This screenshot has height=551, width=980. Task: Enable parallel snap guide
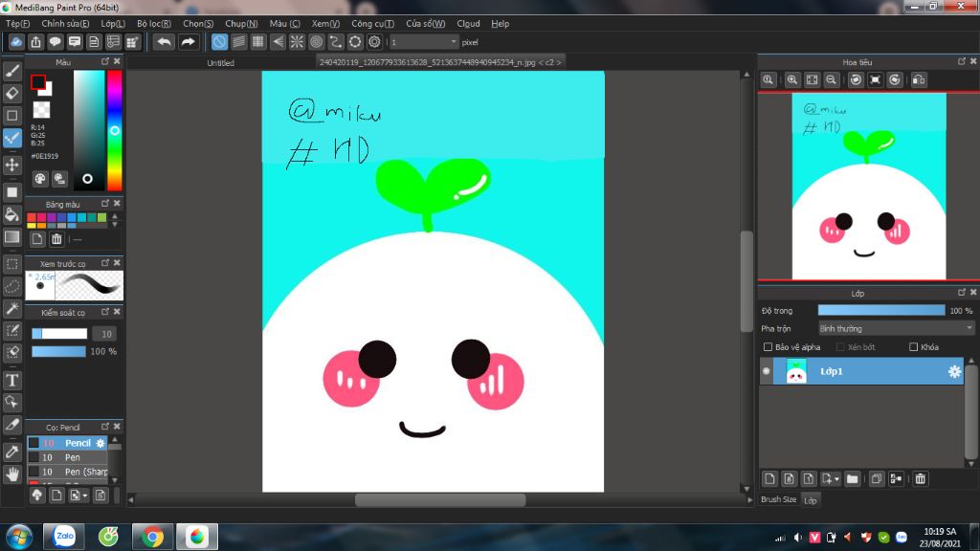click(238, 42)
